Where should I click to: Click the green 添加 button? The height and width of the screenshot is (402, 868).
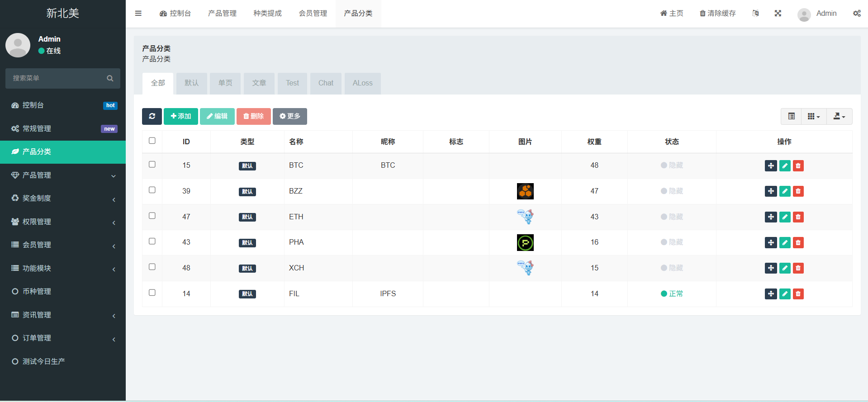click(x=180, y=116)
